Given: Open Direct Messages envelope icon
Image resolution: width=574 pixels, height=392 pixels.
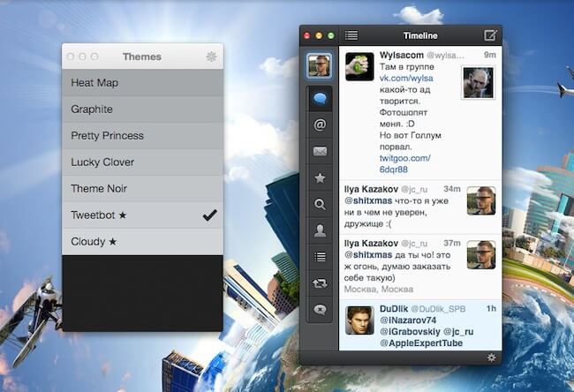Looking at the screenshot, I should [x=320, y=152].
